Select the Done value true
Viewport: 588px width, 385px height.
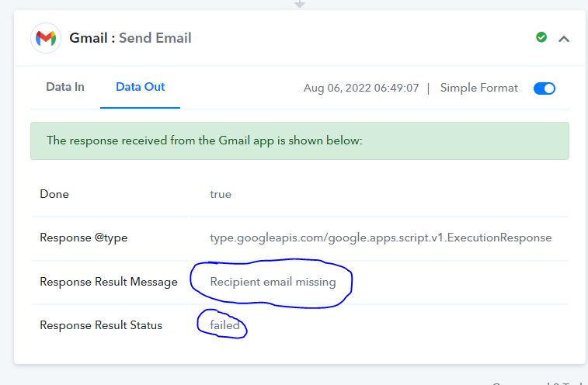(x=221, y=194)
